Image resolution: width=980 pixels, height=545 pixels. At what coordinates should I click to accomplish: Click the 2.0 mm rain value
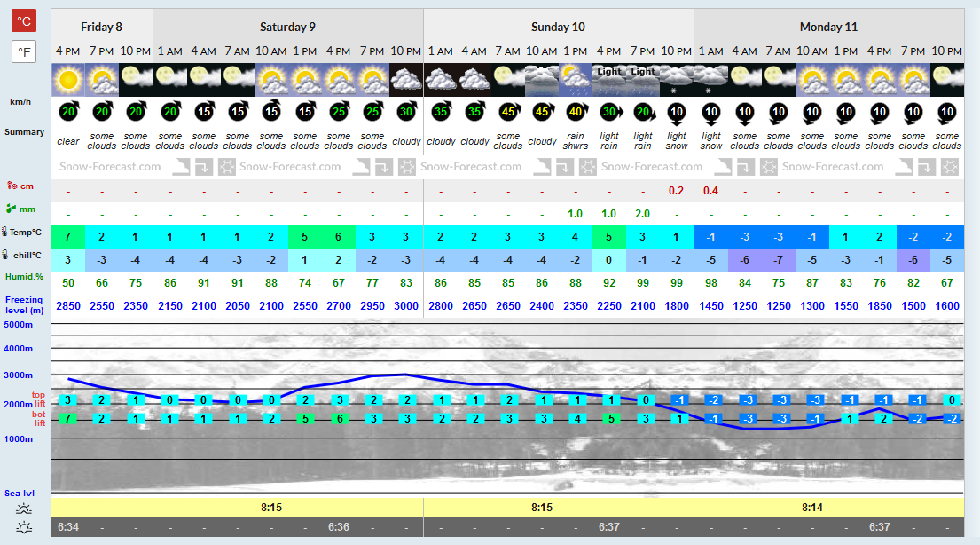pyautogui.click(x=642, y=214)
